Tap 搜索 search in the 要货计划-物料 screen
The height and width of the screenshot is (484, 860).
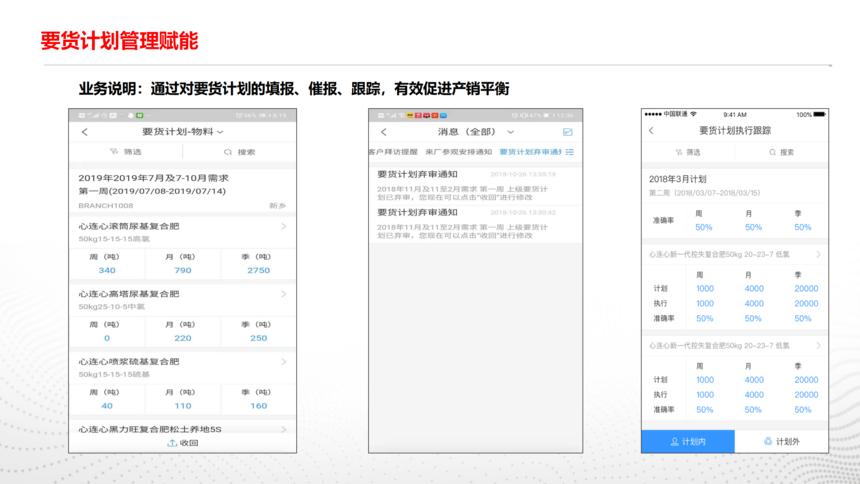click(x=240, y=152)
